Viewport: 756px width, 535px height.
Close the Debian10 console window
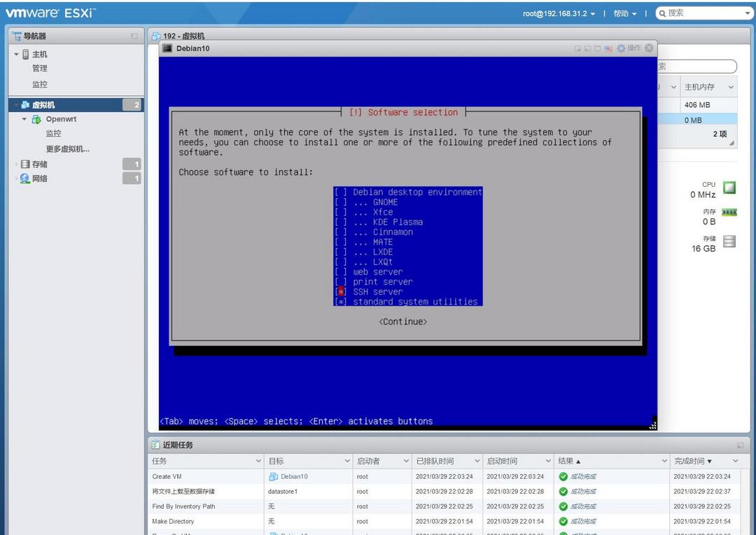pos(649,48)
